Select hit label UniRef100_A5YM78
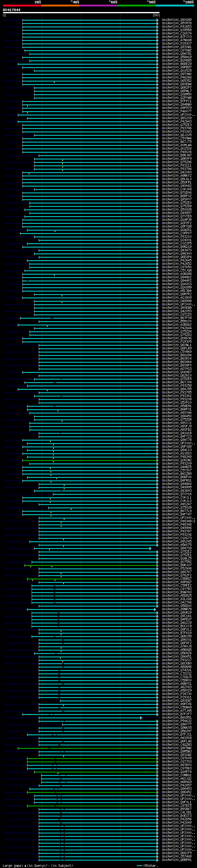This screenshot has height=868, width=197. 177,23
